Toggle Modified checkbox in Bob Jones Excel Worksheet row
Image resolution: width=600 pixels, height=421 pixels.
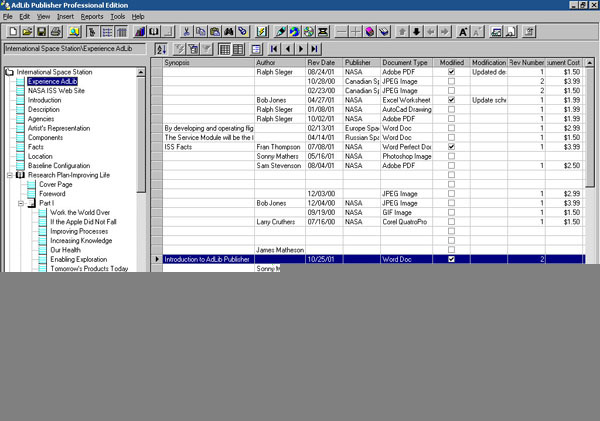452,100
